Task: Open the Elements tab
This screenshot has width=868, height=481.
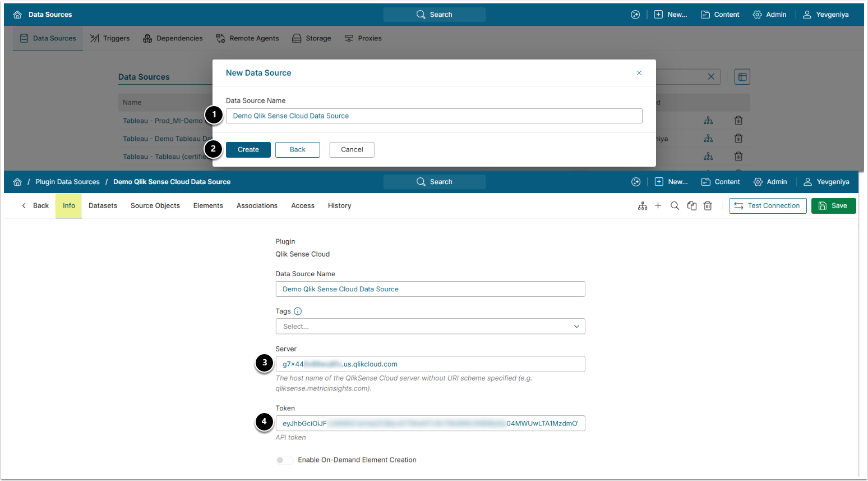Action: 208,206
